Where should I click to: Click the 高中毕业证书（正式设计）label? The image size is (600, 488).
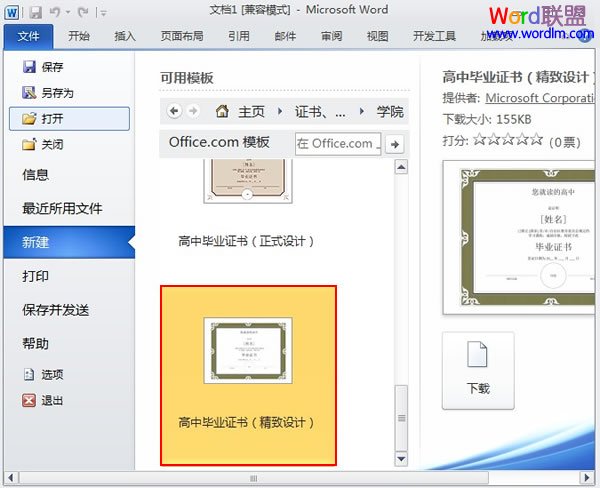(x=246, y=242)
